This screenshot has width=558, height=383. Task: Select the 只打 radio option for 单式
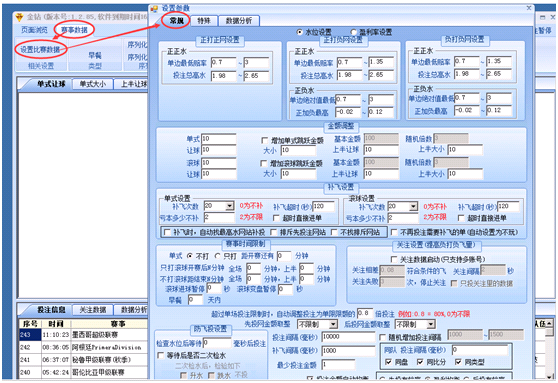tap(218, 256)
